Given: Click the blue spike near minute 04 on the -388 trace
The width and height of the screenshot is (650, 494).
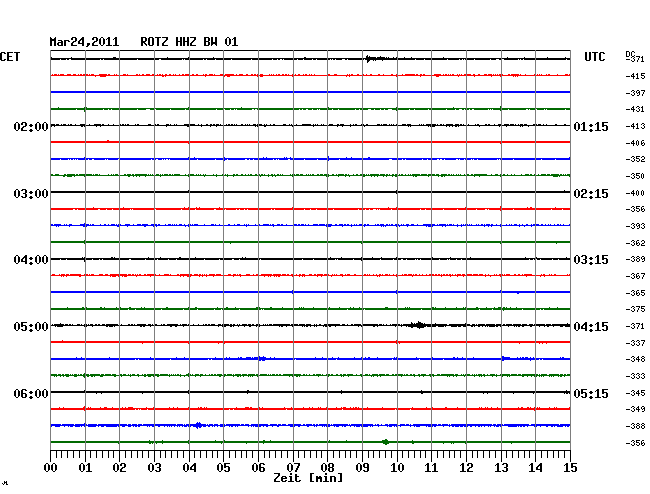Looking at the screenshot, I should click(x=199, y=425).
